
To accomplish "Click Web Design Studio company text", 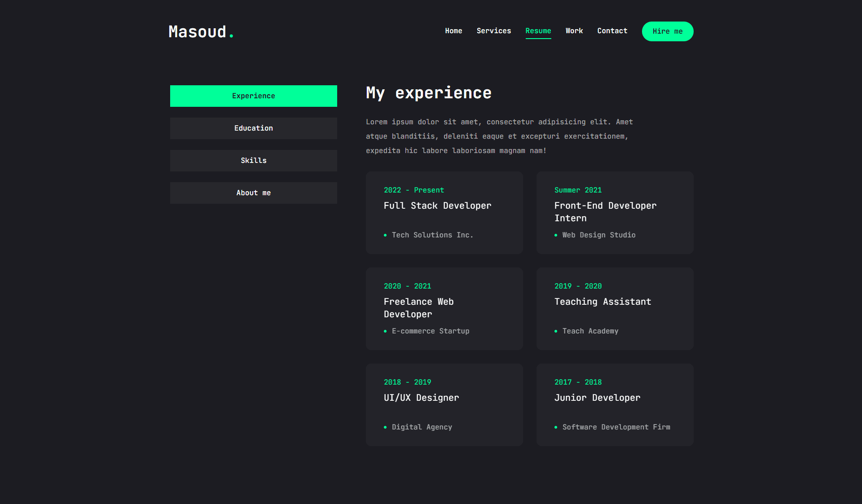I will (x=599, y=235).
